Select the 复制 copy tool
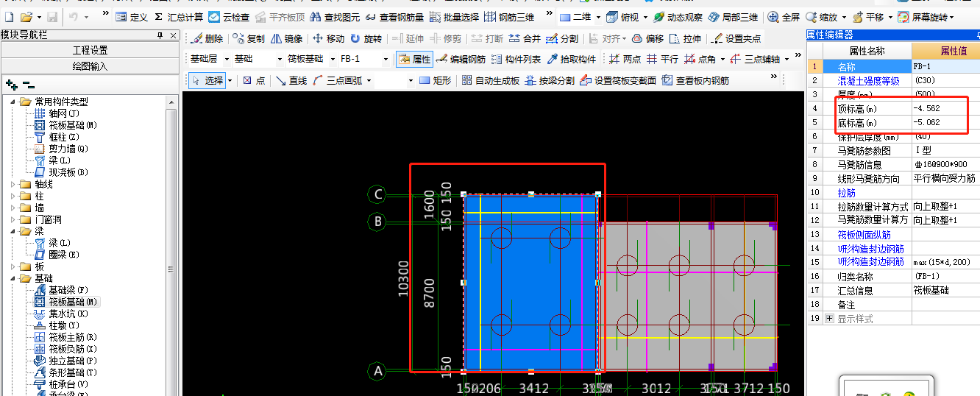 click(x=249, y=39)
